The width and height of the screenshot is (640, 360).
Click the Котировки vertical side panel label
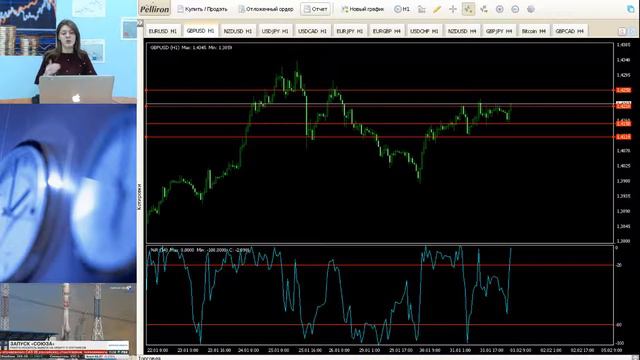point(140,197)
